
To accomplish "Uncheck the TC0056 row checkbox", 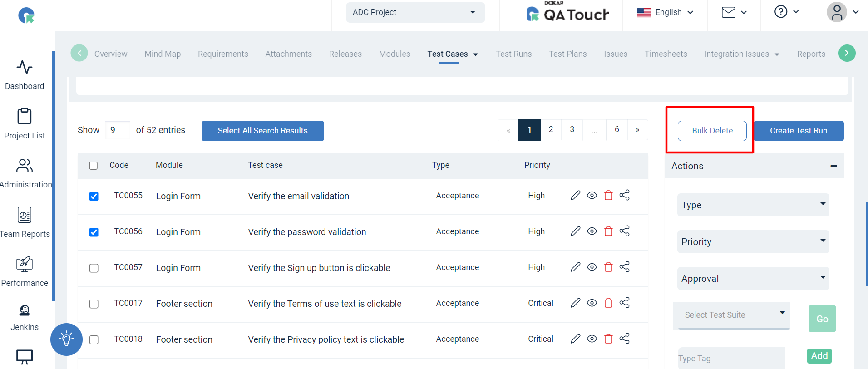I will 94,232.
